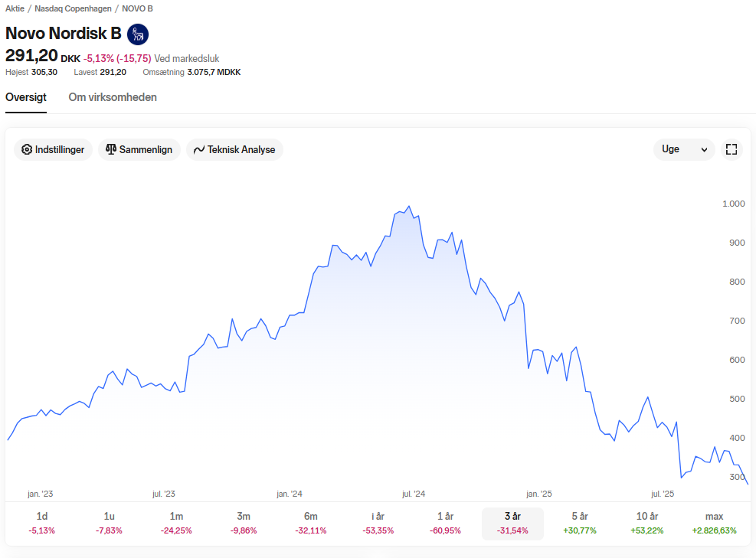Screen dimensions: 756x558
Task: Click the Novo Nordisk B heading
Action: (63, 33)
